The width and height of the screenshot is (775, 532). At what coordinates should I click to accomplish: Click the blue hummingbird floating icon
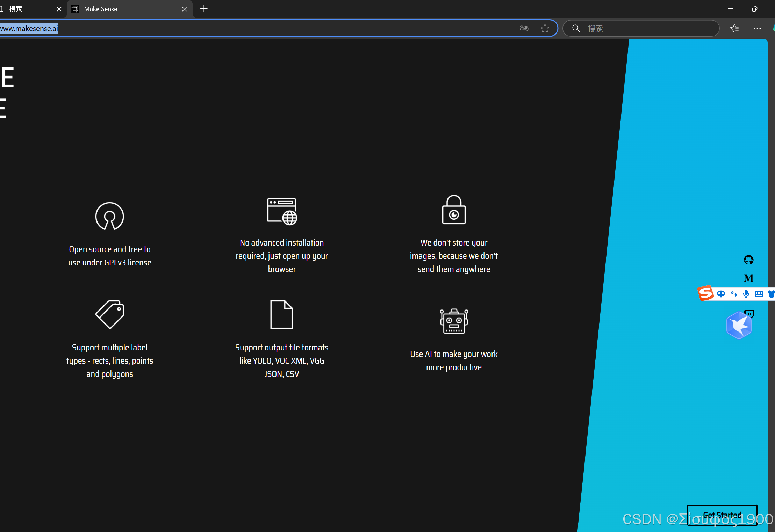pyautogui.click(x=739, y=326)
